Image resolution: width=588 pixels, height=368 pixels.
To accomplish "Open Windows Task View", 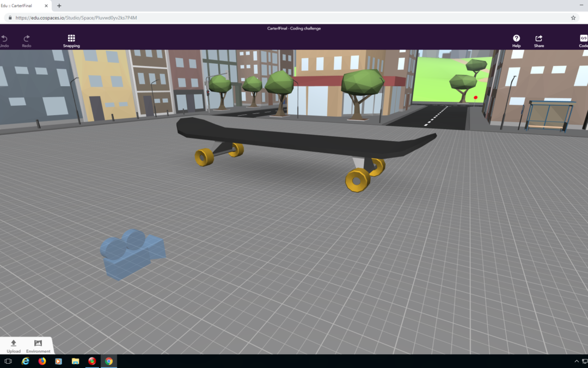I will (8, 361).
